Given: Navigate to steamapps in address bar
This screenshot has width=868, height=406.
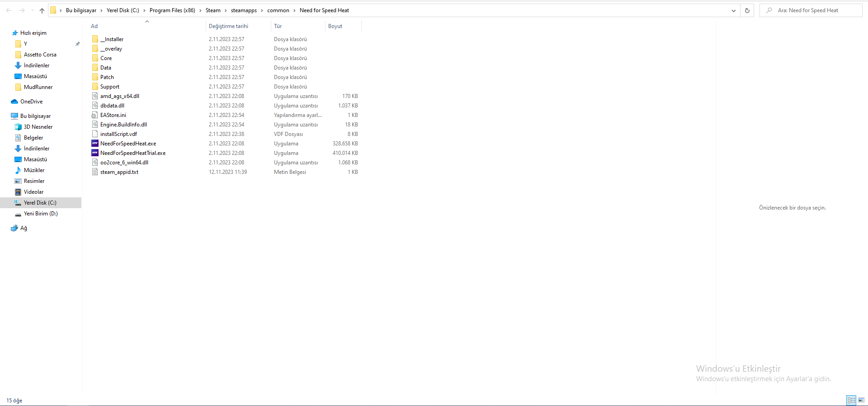Looking at the screenshot, I should [244, 10].
